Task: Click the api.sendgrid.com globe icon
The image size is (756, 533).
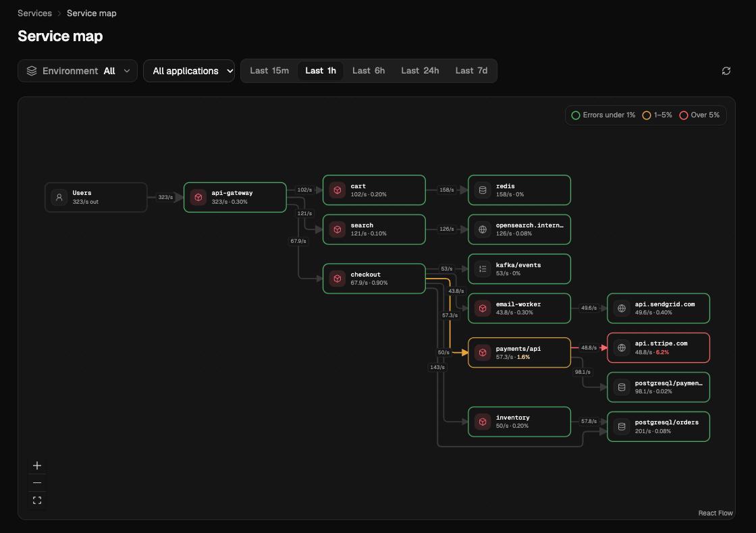Action: point(622,308)
